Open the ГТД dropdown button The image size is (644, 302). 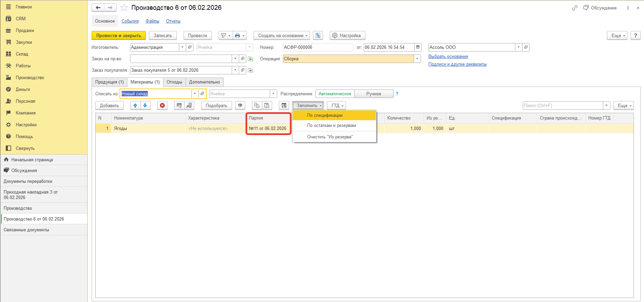pos(337,105)
